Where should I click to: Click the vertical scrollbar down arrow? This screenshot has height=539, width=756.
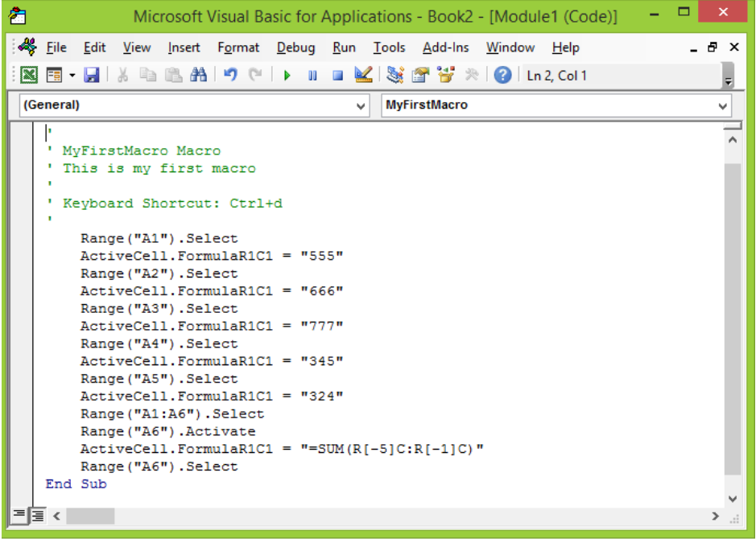(733, 499)
